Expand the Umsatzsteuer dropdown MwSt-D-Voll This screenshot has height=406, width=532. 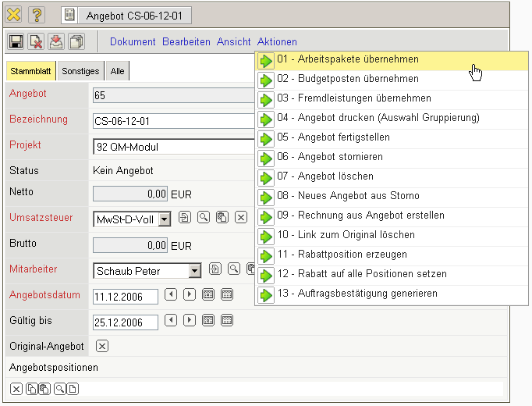[x=164, y=219]
